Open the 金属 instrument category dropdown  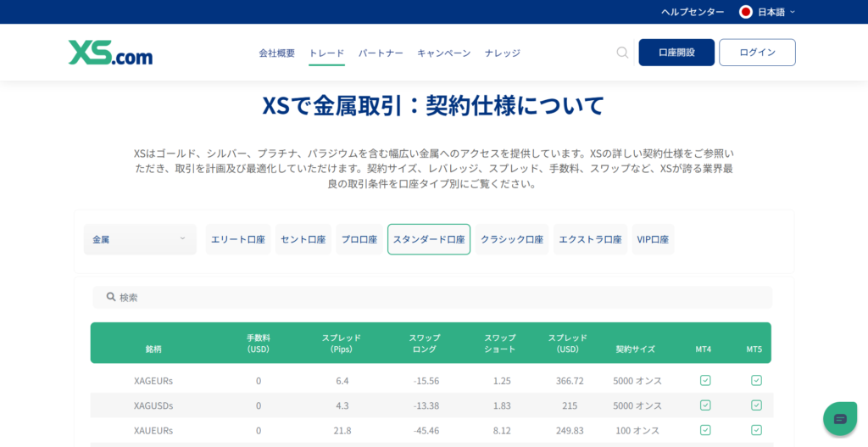pyautogui.click(x=140, y=239)
